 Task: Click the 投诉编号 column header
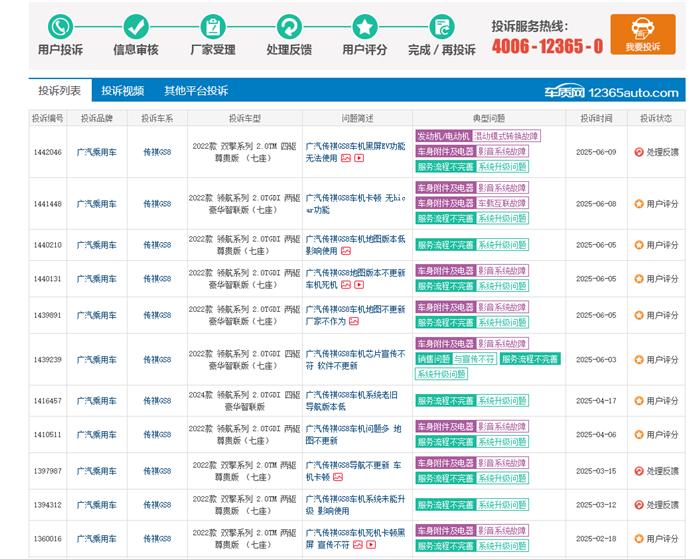click(47, 118)
